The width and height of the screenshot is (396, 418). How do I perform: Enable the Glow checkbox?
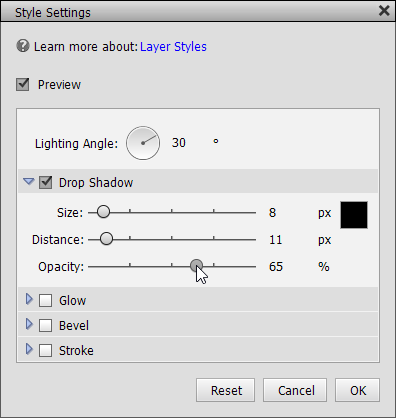point(45,300)
